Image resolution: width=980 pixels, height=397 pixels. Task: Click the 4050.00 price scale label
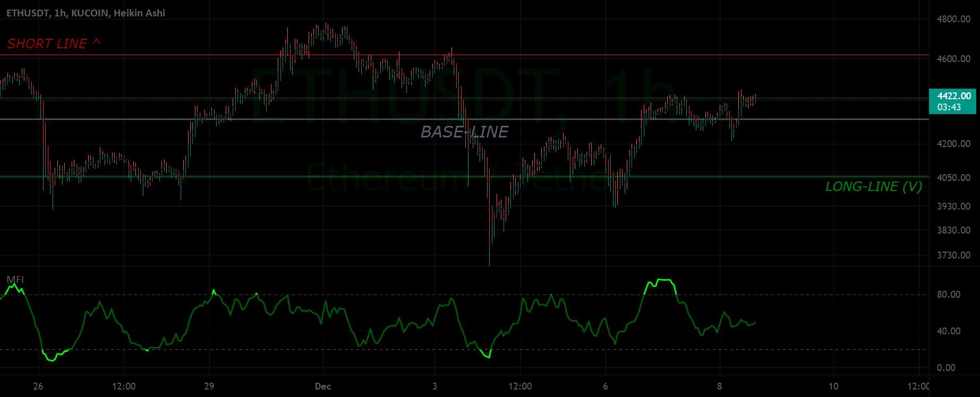coord(954,178)
